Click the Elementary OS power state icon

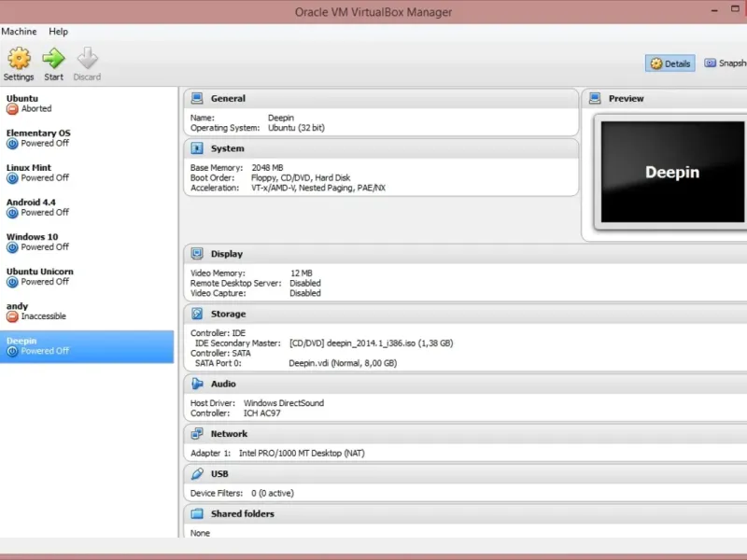(x=12, y=144)
